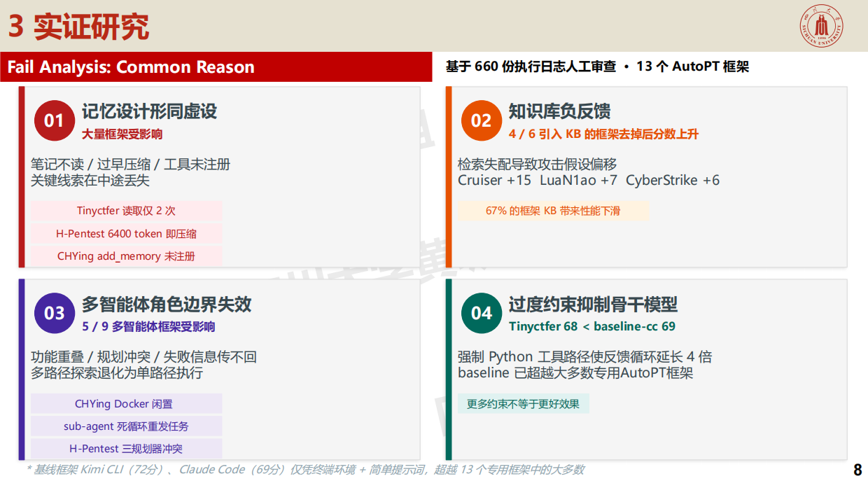This screenshot has width=868, height=488.
Task: Select the red text 大量框架受影响
Action: 122,134
